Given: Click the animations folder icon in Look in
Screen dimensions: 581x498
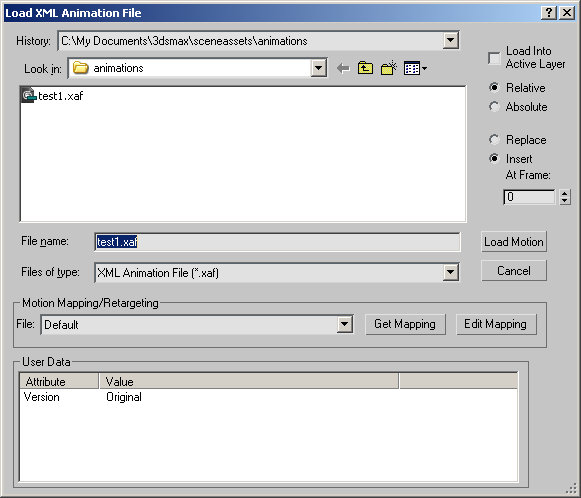Looking at the screenshot, I should [80, 68].
